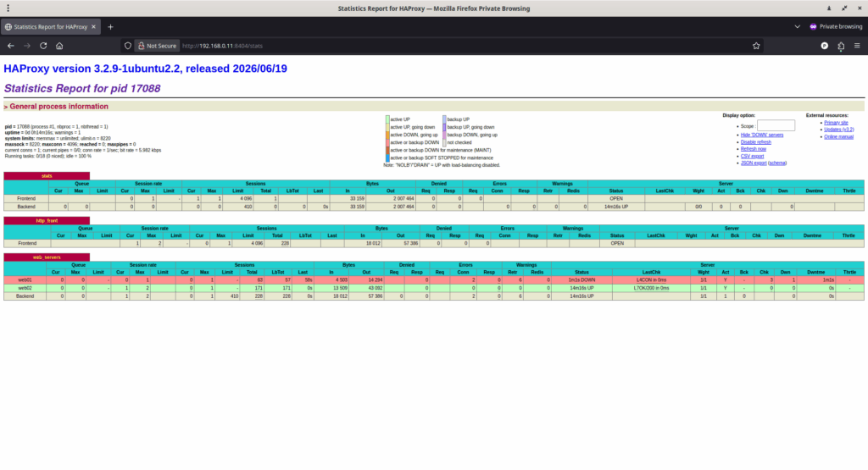Click the 14 294 bytes out cell
Viewport: 868px width, 470px height.
pos(366,280)
